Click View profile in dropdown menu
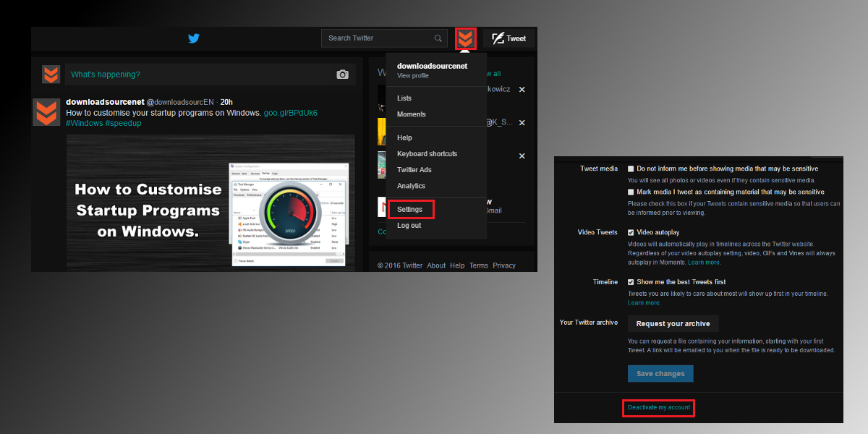 (x=412, y=76)
